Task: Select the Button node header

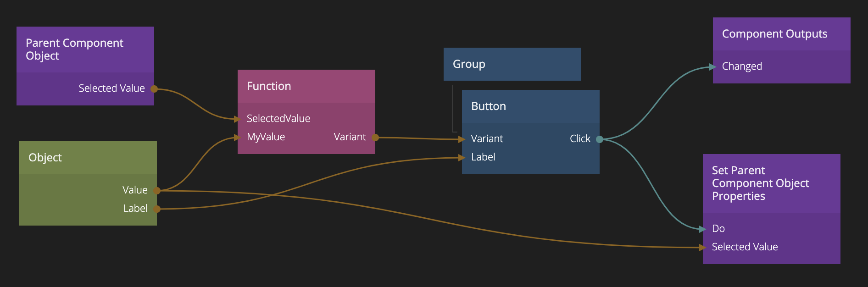Action: (530, 106)
